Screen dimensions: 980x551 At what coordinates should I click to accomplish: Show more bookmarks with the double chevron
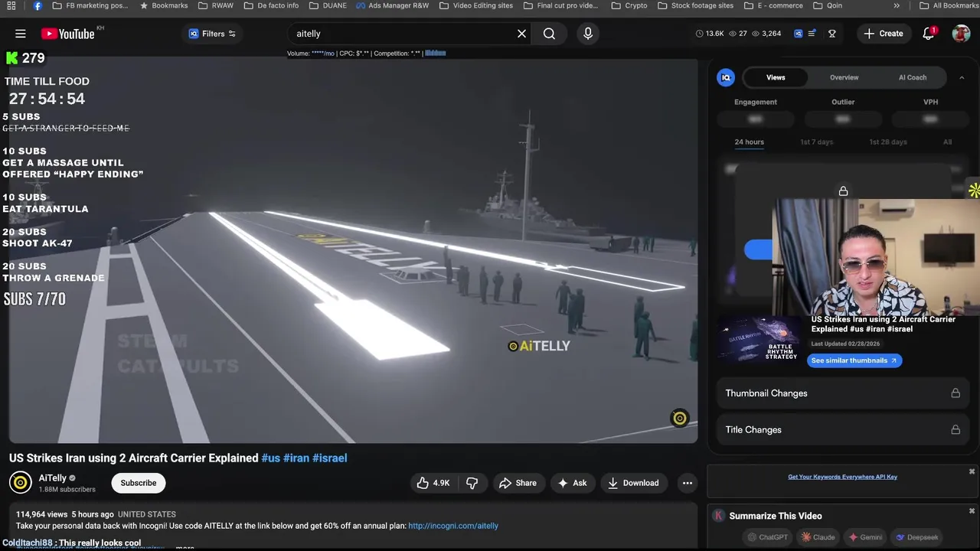(897, 5)
